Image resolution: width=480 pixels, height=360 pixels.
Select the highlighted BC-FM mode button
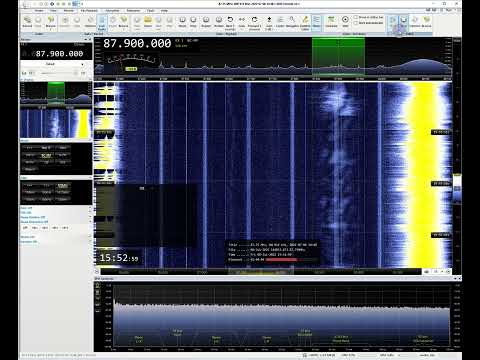(46, 156)
